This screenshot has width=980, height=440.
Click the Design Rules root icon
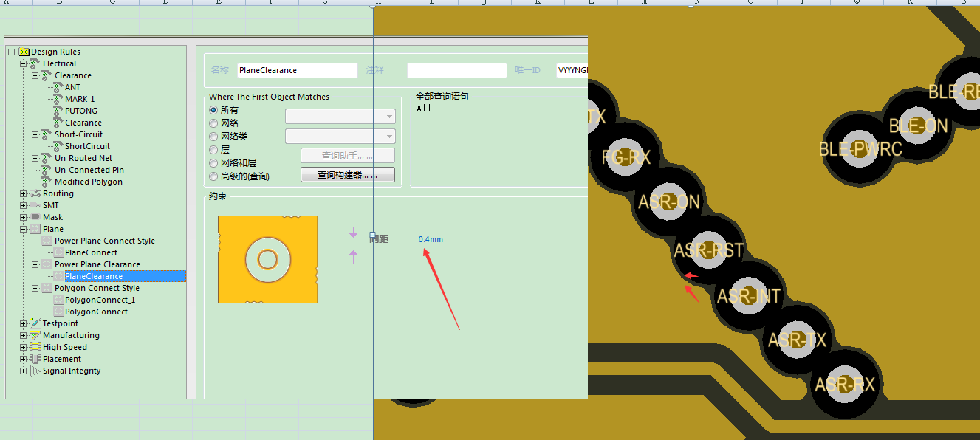24,52
